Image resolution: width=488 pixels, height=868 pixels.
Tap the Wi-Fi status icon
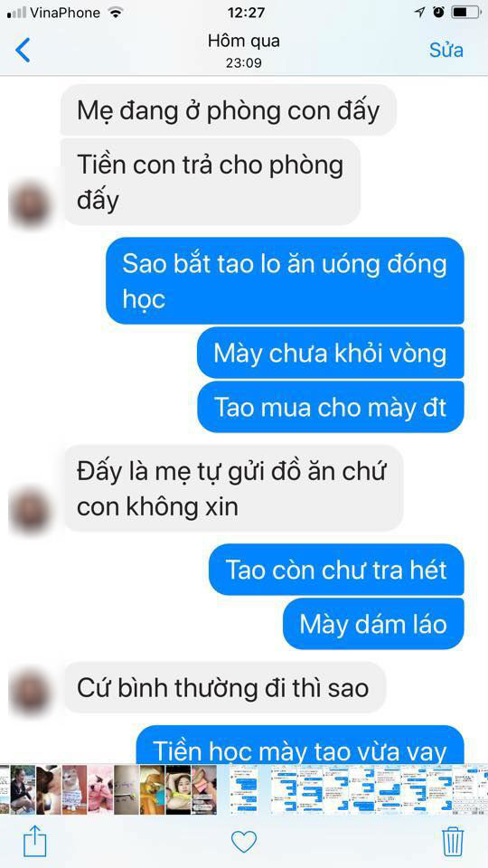click(x=115, y=12)
